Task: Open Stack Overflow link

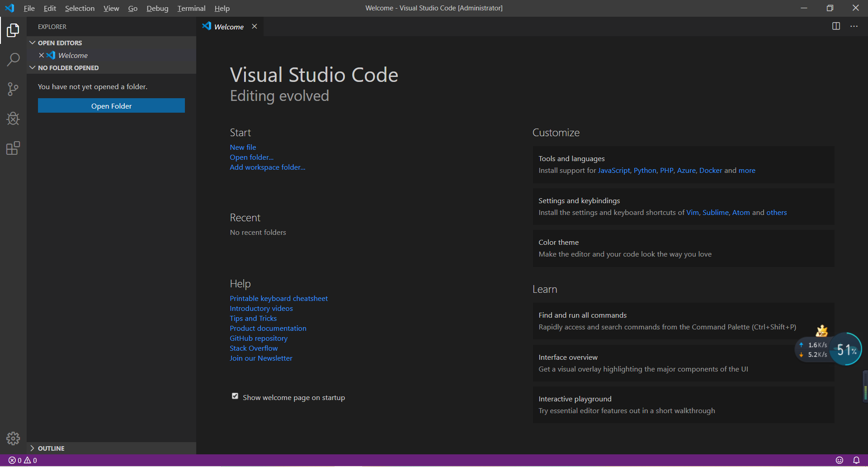Action: (x=254, y=348)
